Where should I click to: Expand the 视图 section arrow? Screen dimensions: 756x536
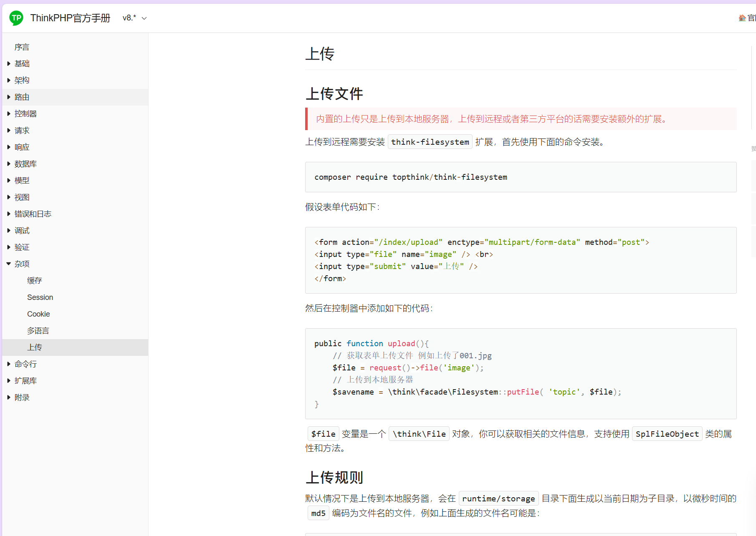click(9, 197)
